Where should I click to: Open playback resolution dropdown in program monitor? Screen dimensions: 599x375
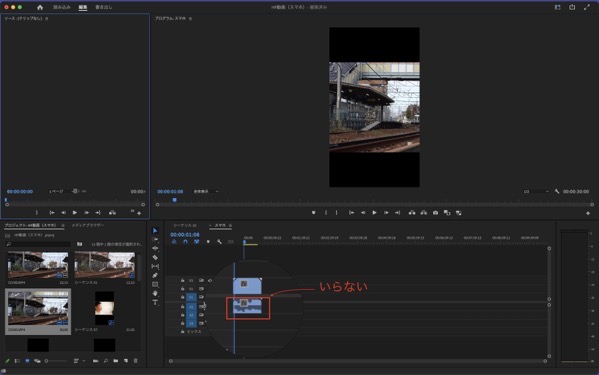coord(536,191)
